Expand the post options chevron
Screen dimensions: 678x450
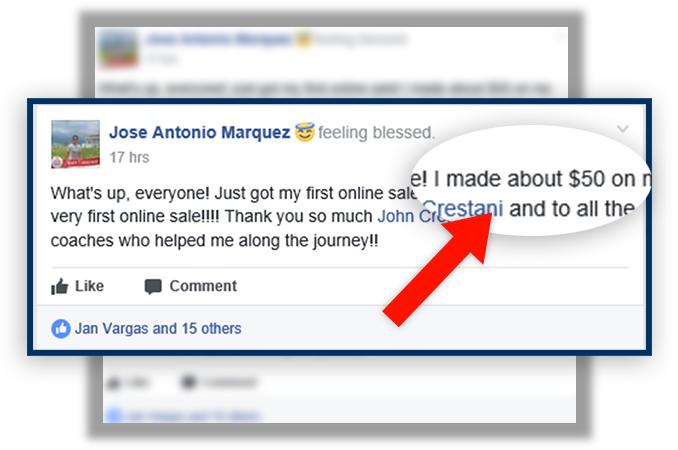pyautogui.click(x=623, y=128)
